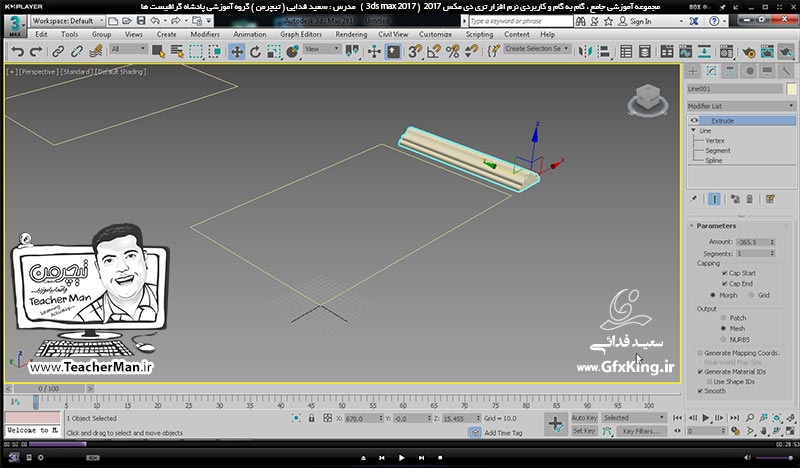The height and width of the screenshot is (468, 800).
Task: Activate the Select and Place tool
Action: click(x=292, y=52)
